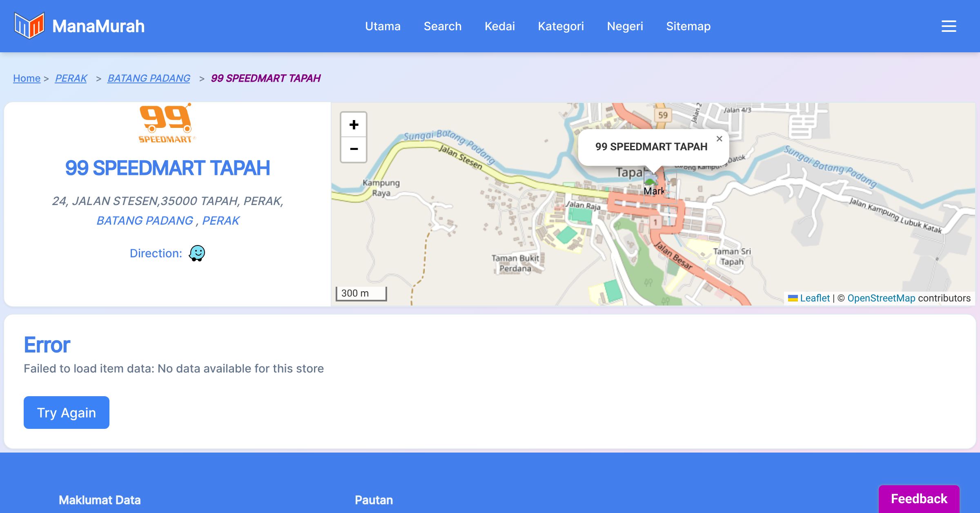Open Waze direction icon
The width and height of the screenshot is (980, 513).
click(197, 253)
